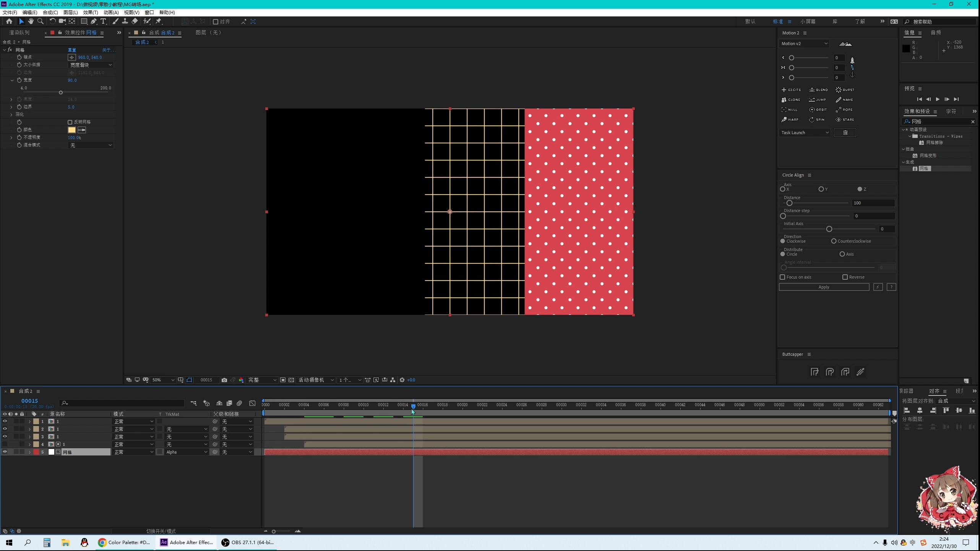The height and width of the screenshot is (551, 980).
Task: Open Alpha TrkMat dropdown on layer 5
Action: (187, 452)
